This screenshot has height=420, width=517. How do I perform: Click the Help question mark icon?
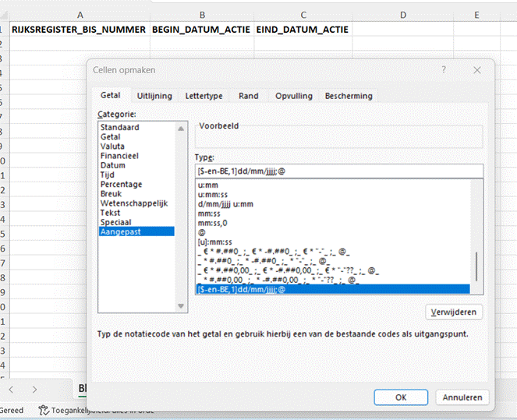tap(444, 70)
